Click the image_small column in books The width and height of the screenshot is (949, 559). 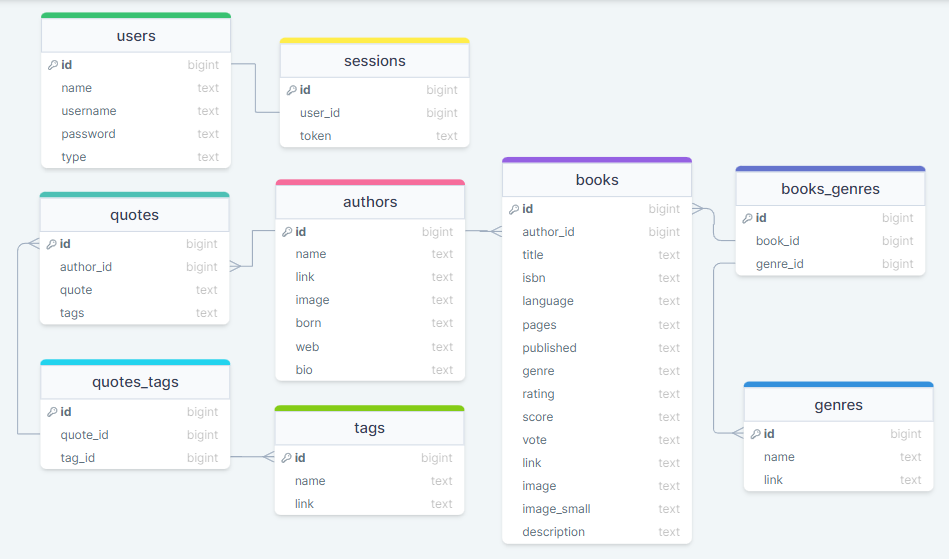[597, 509]
